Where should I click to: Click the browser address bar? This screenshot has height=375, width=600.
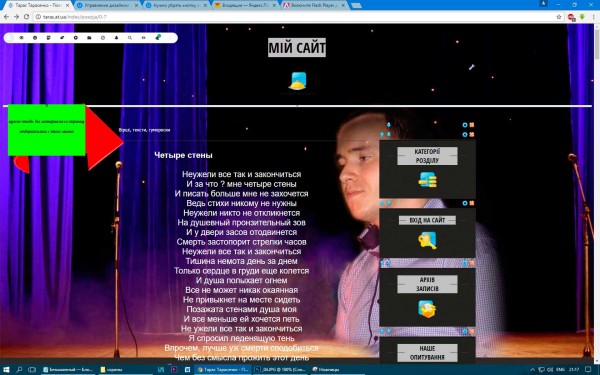295,17
